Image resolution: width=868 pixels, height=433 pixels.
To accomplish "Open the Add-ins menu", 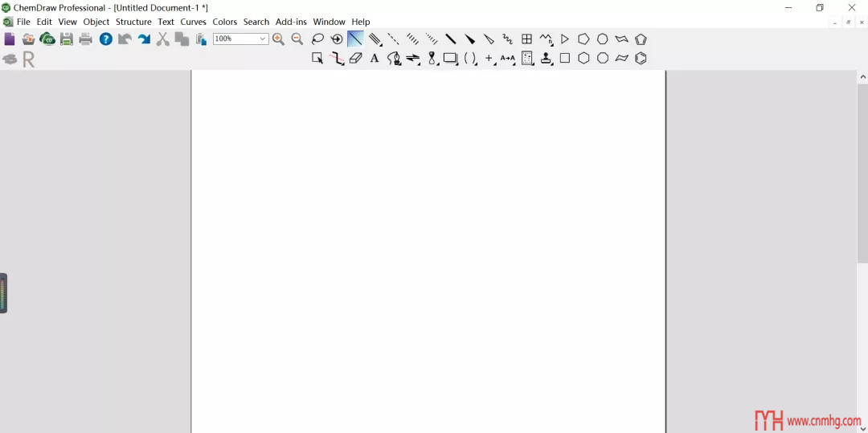I will coord(291,22).
